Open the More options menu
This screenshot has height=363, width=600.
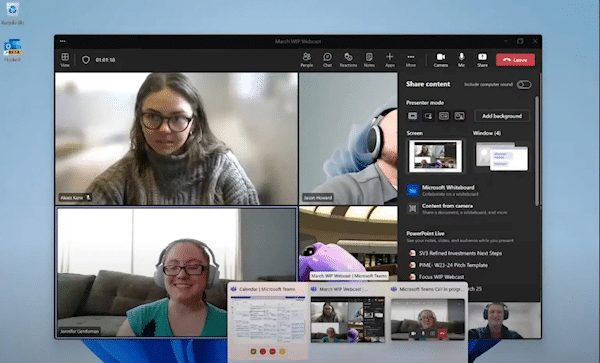tap(411, 60)
